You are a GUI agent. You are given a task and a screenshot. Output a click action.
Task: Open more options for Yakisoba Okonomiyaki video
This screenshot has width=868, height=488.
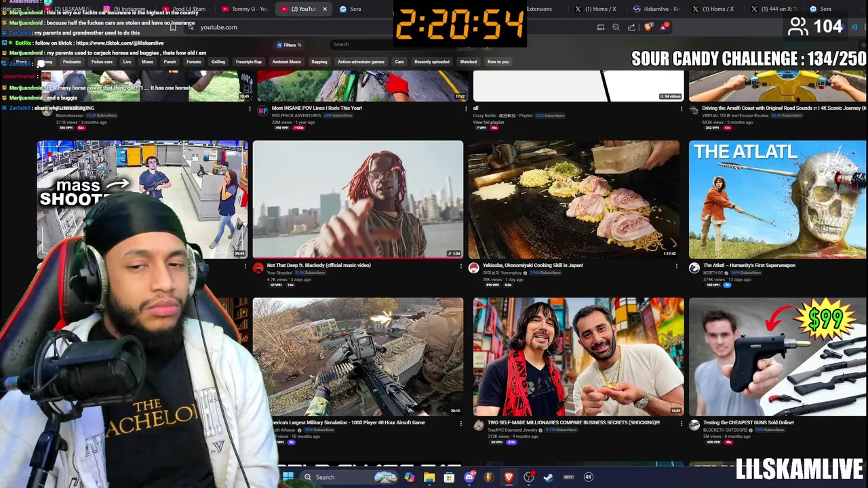click(676, 266)
